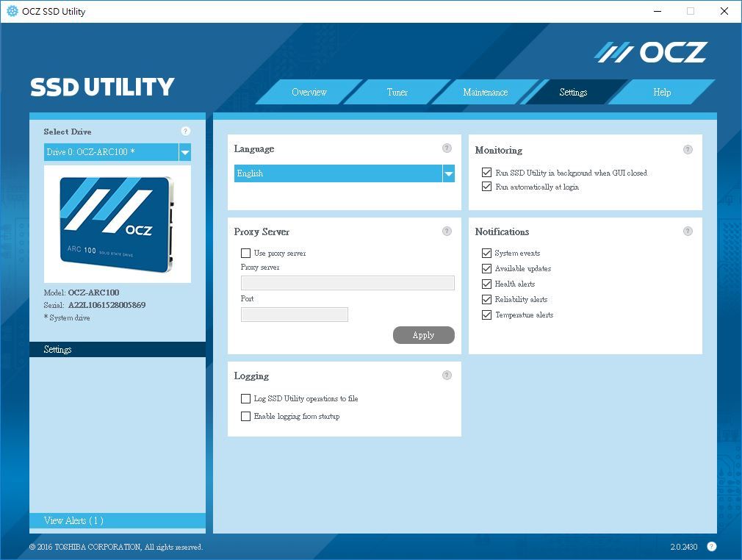Click the footer help icon beside version
This screenshot has width=742, height=560.
click(x=711, y=546)
